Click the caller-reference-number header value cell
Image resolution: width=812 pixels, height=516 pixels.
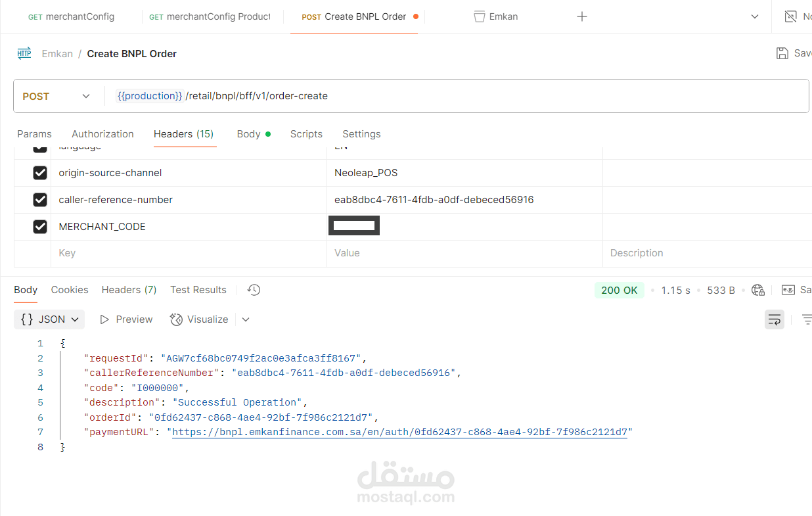coord(464,200)
